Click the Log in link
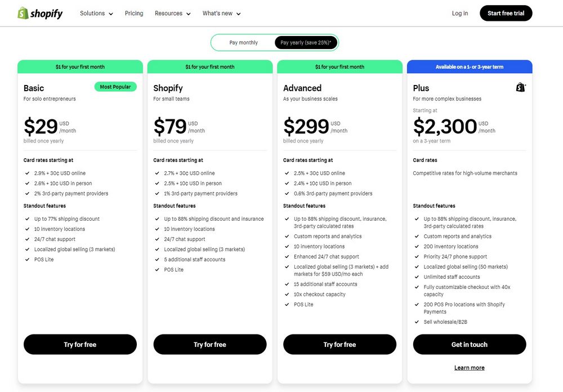Screen dimensions: 563x392 pyautogui.click(x=459, y=13)
